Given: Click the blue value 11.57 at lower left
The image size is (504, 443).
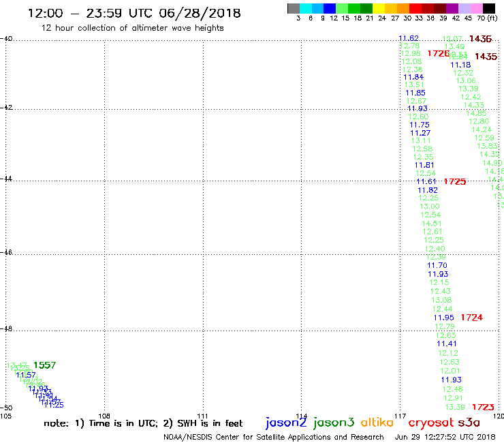Looking at the screenshot, I should point(26,375).
